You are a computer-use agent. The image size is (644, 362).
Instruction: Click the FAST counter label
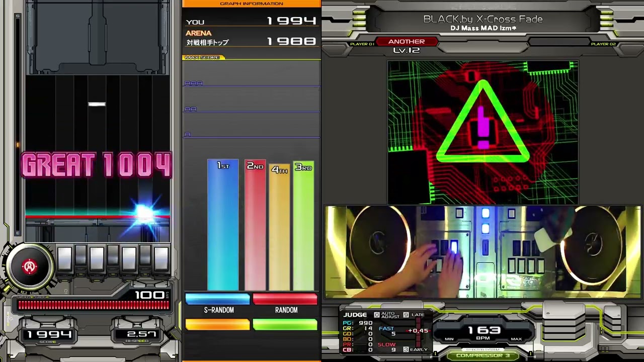coord(386,329)
